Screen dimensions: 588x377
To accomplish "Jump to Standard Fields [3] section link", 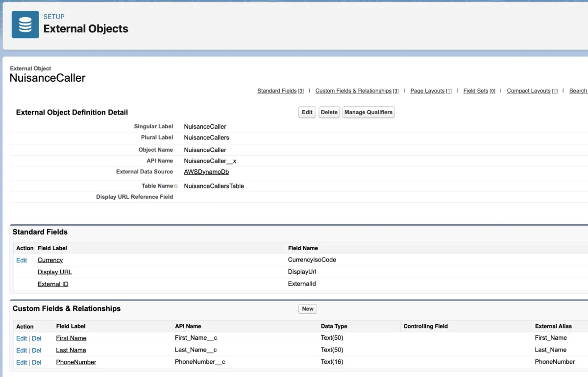I will point(280,91).
